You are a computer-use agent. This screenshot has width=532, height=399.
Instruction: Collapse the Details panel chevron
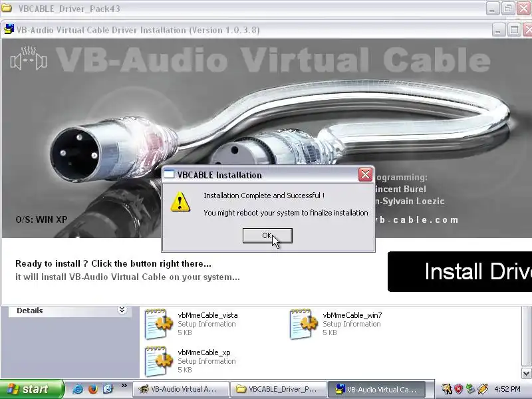[x=122, y=310]
